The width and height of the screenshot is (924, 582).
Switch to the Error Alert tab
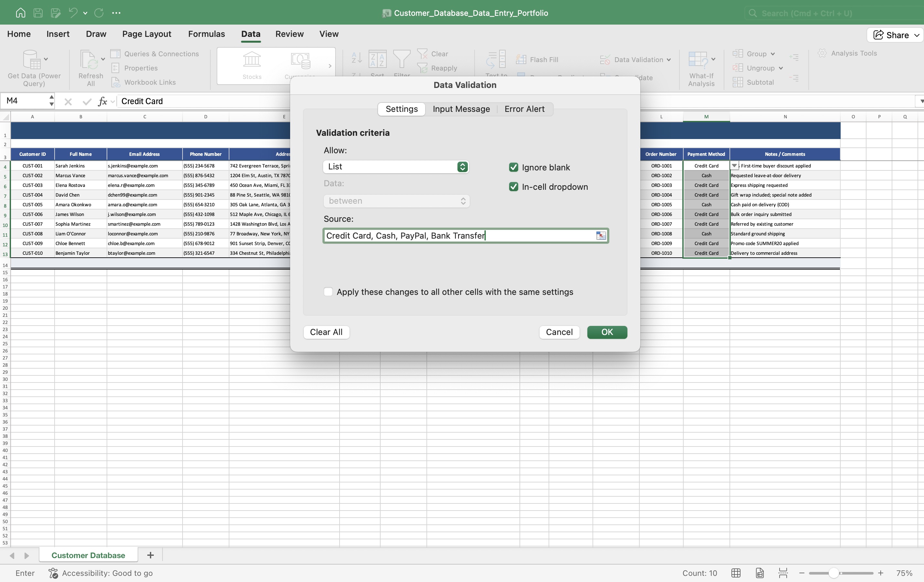[525, 109]
